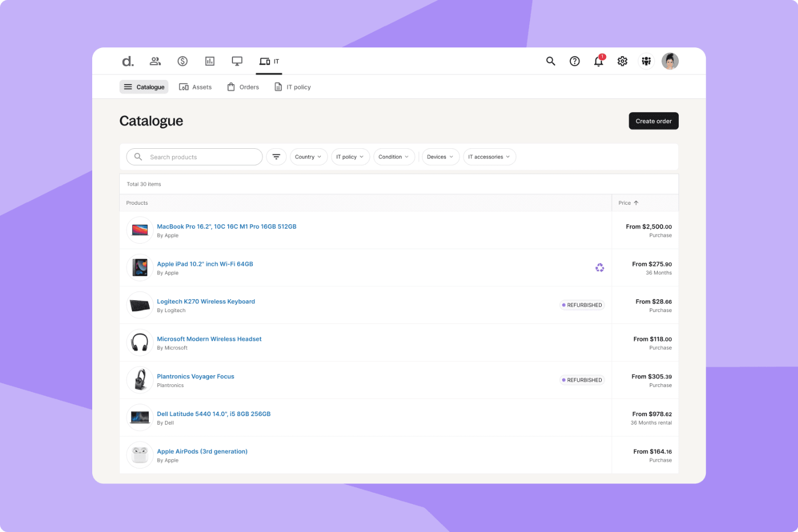Open the MacBook Pro 16.2" product link
Image resolution: width=798 pixels, height=532 pixels.
coord(226,226)
